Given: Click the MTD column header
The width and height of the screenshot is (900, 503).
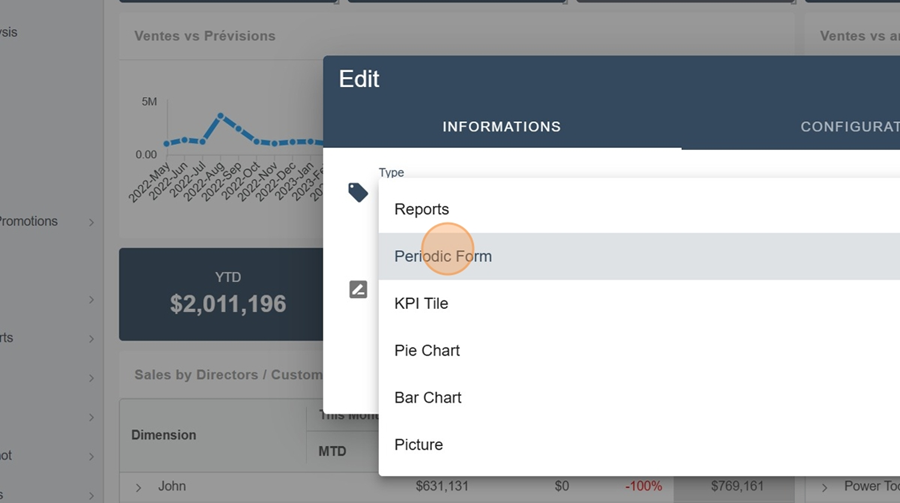Looking at the screenshot, I should (332, 451).
